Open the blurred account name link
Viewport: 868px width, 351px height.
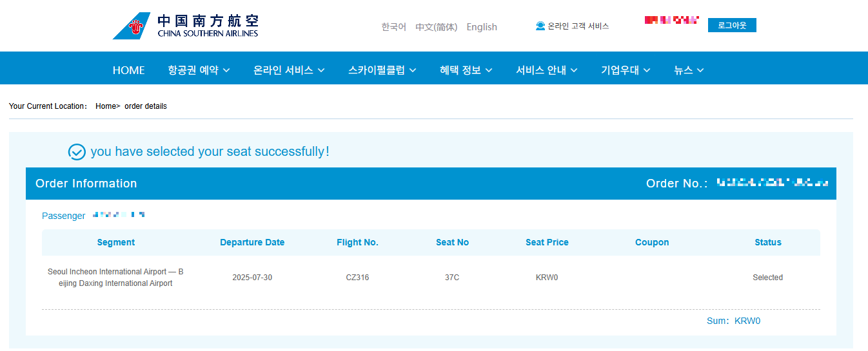point(671,21)
